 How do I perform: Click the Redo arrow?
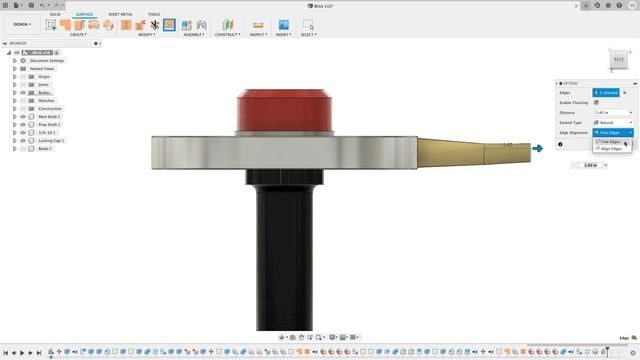click(x=56, y=5)
